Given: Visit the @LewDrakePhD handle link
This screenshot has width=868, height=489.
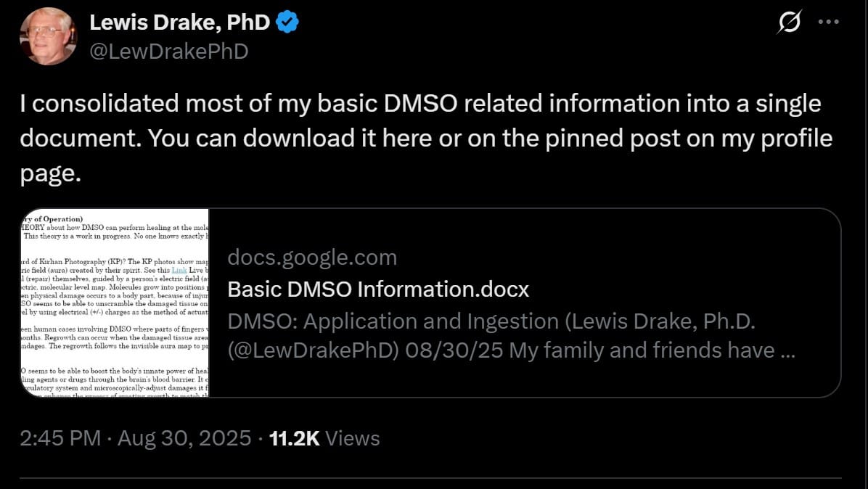Looking at the screenshot, I should coord(168,51).
